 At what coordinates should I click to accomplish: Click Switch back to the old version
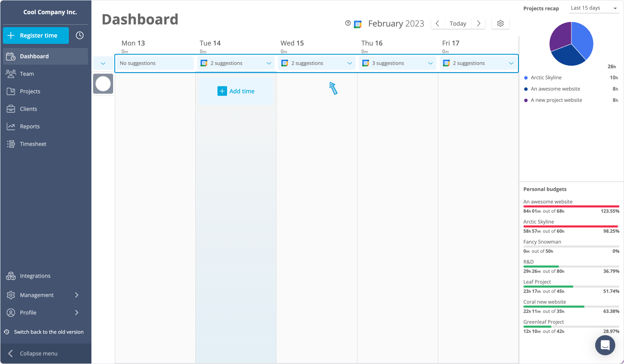(48, 332)
